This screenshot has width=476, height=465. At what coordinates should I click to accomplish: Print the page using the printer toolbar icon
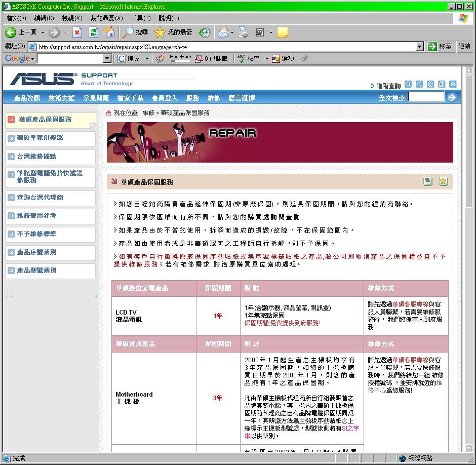[244, 32]
